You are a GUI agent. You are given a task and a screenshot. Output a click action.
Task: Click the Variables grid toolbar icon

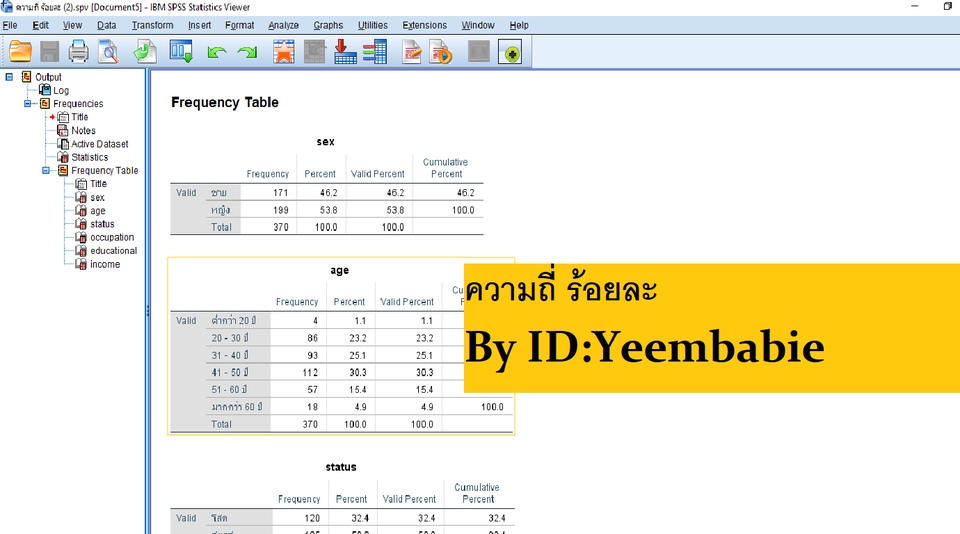click(x=375, y=52)
